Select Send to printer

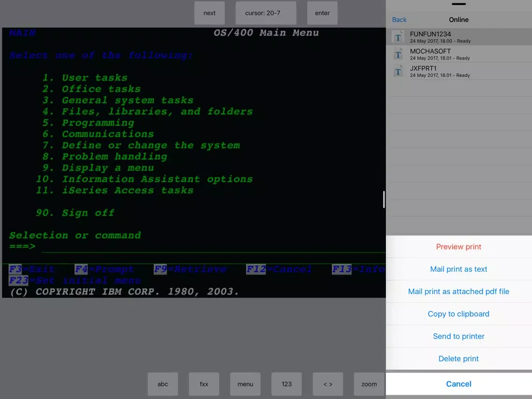pyautogui.click(x=458, y=336)
